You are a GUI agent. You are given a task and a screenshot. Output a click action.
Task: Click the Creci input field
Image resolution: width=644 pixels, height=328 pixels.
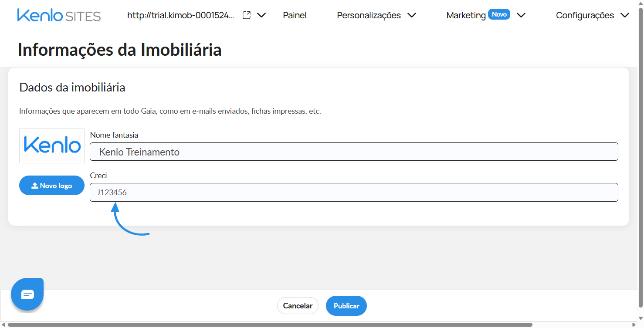(x=354, y=192)
